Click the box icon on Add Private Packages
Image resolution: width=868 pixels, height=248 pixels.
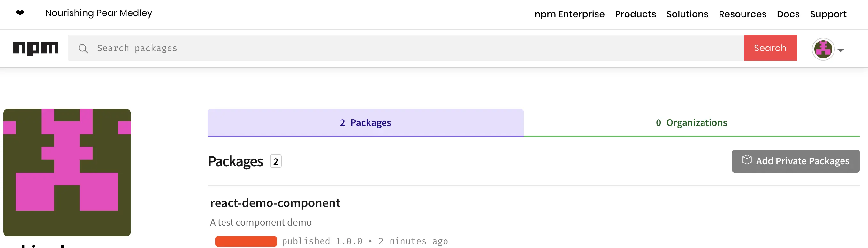(747, 159)
